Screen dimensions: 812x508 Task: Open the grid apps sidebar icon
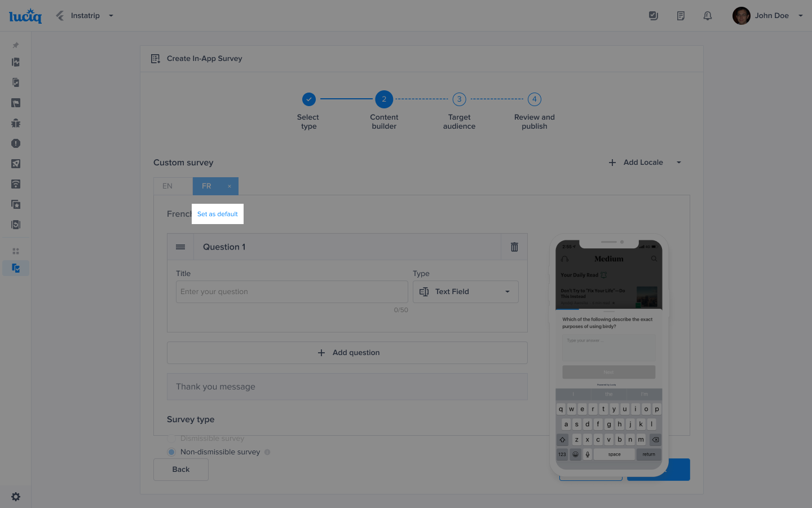click(x=16, y=251)
